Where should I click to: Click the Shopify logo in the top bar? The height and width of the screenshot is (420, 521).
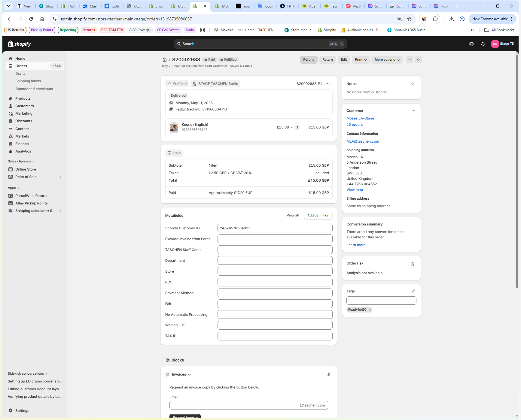[x=19, y=44]
